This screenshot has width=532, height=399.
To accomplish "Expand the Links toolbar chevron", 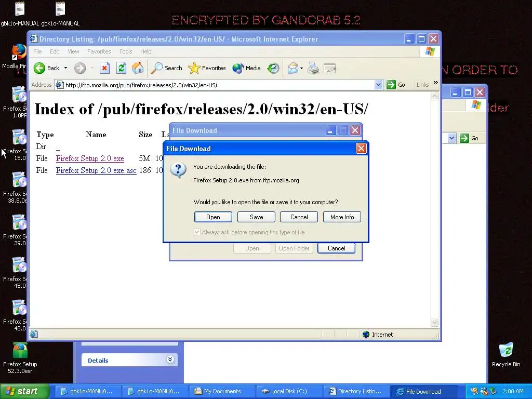I will pyautogui.click(x=436, y=83).
